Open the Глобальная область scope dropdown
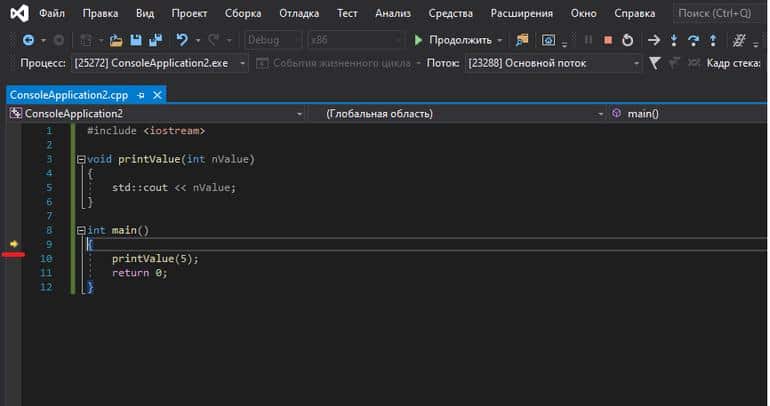The height and width of the screenshot is (406, 770). [600, 114]
